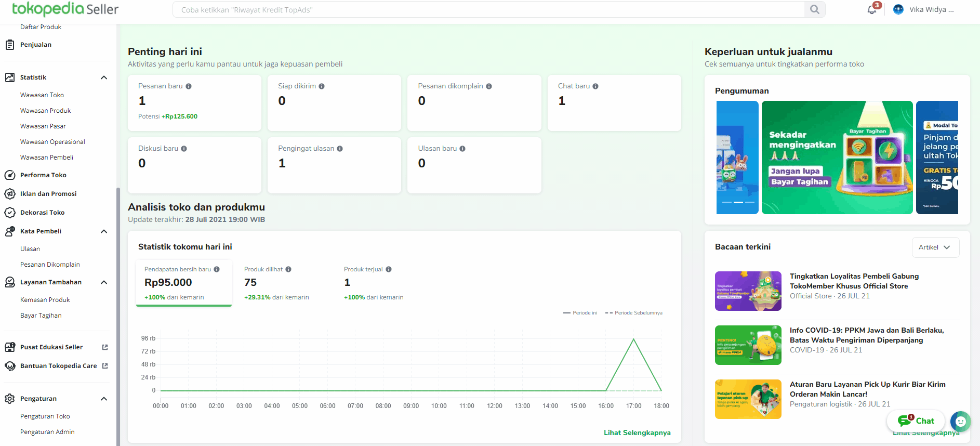Image resolution: width=980 pixels, height=446 pixels.
Task: Click info icon next to Diskusi baru
Action: [184, 149]
